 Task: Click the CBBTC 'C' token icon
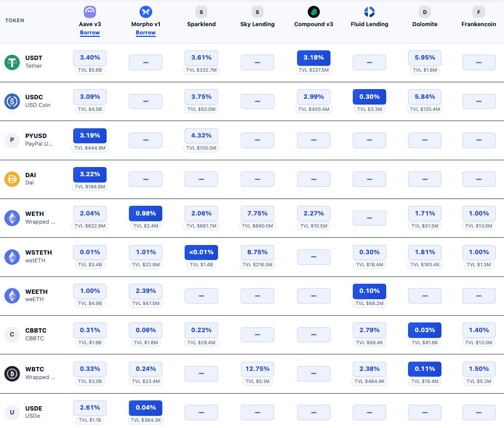point(12,335)
